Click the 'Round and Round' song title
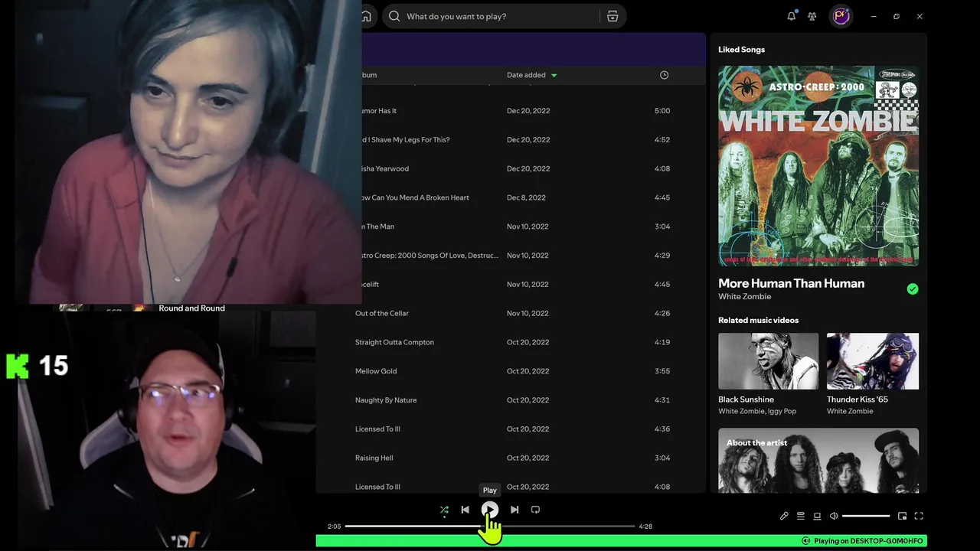Screen dimensions: 980x551 click(191, 308)
